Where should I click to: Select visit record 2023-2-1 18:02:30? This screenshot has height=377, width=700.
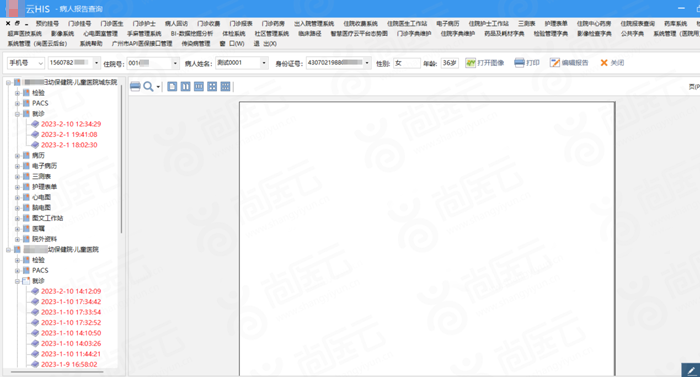click(x=69, y=145)
